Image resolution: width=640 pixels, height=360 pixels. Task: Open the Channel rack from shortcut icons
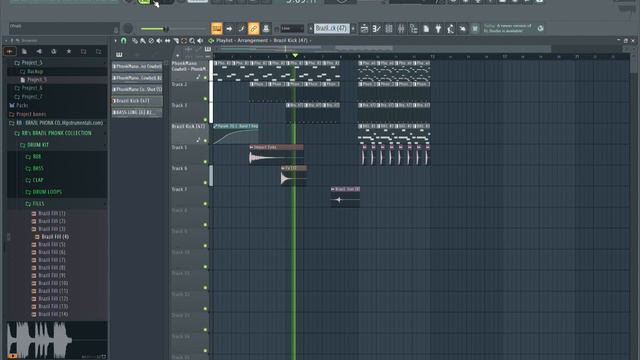click(389, 29)
